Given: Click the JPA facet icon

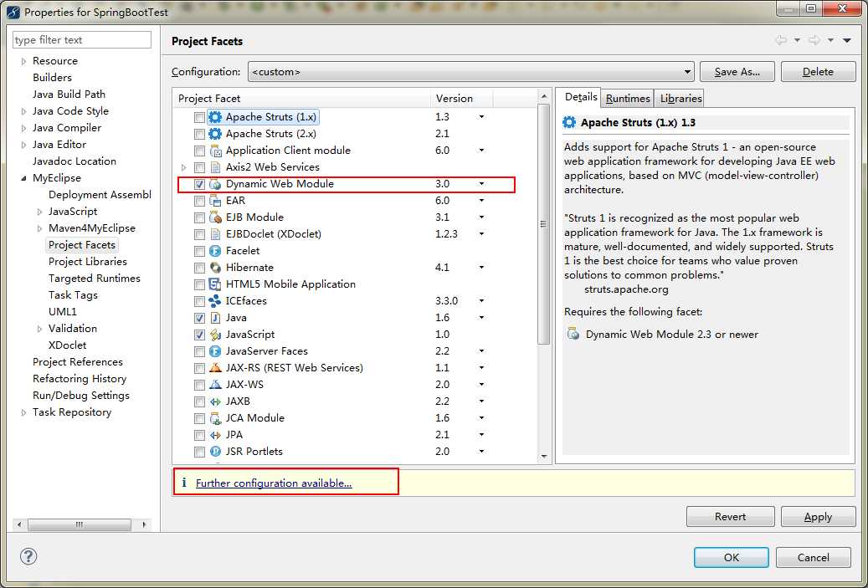Looking at the screenshot, I should pyautogui.click(x=215, y=435).
